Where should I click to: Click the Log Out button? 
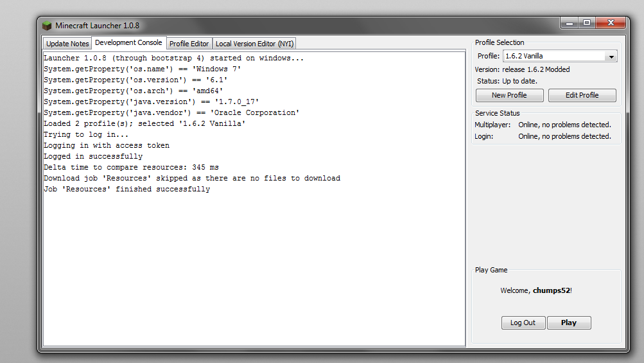tap(523, 323)
